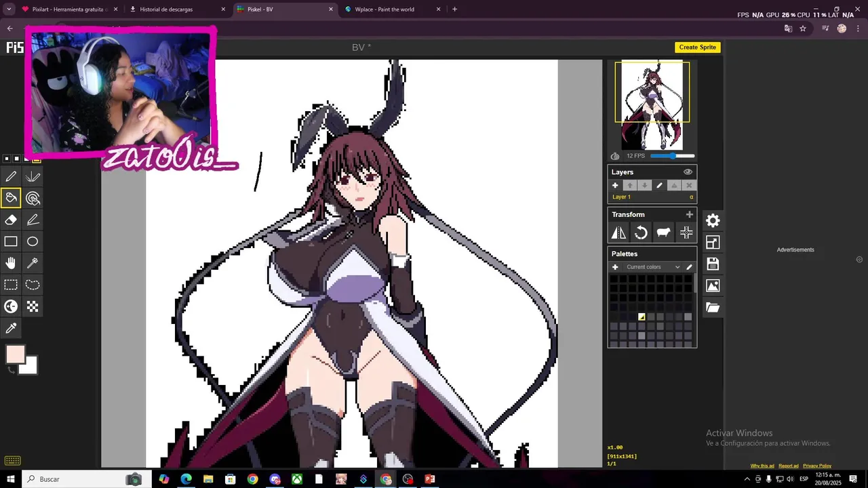Open a new browser tab
The width and height of the screenshot is (868, 488).
tap(454, 9)
